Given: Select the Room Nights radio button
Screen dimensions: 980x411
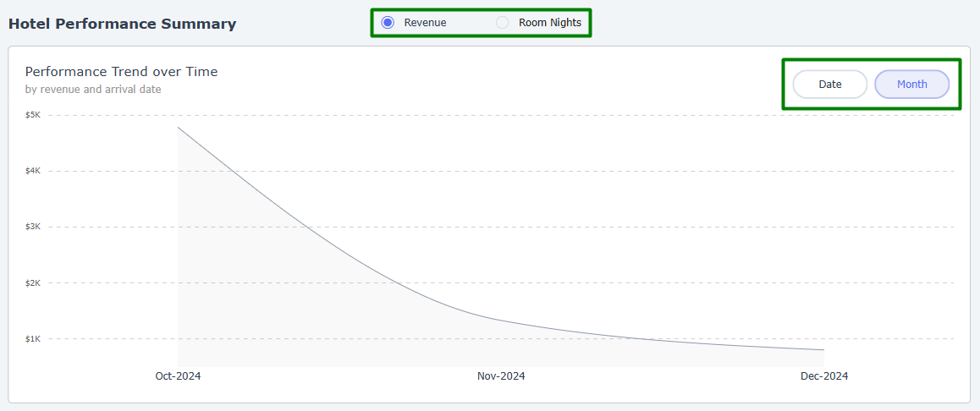Looking at the screenshot, I should pyautogui.click(x=502, y=23).
